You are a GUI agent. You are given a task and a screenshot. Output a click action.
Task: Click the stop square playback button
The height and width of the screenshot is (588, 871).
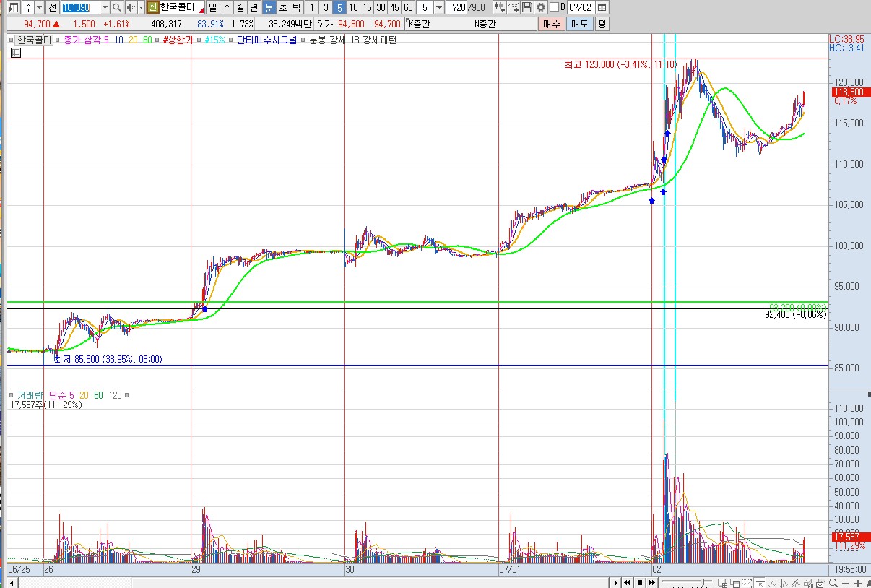[640, 582]
